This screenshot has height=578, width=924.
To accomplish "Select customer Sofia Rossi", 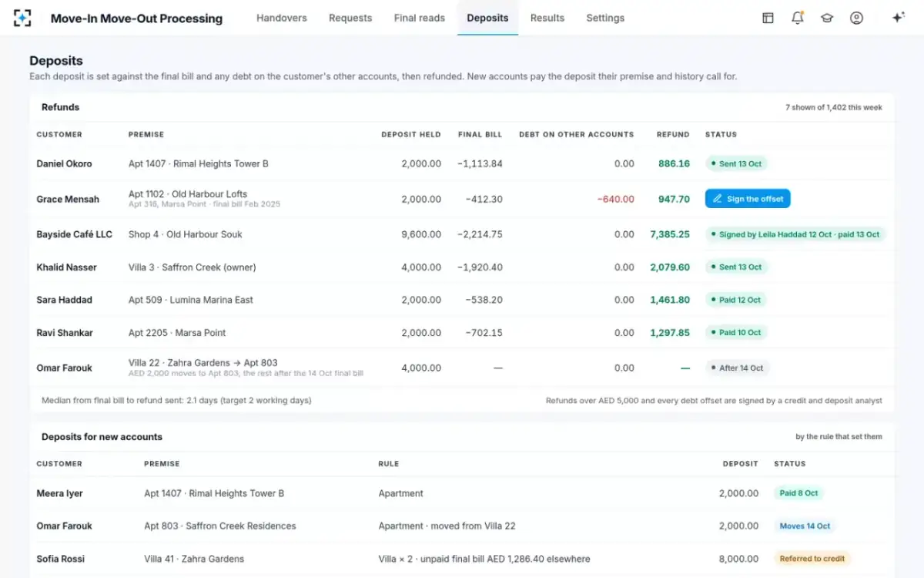I will pos(60,559).
